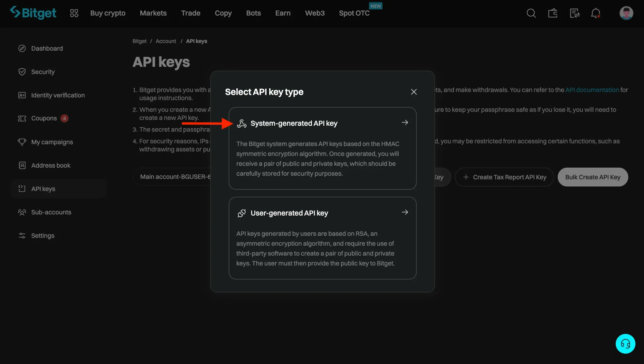
Task: Open the notifications bell icon
Action: [596, 13]
